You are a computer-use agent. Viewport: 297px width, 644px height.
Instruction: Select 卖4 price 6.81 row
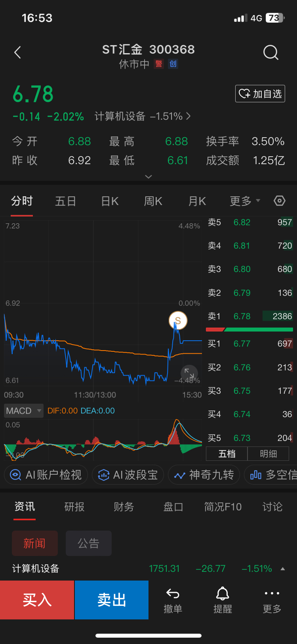(x=250, y=245)
